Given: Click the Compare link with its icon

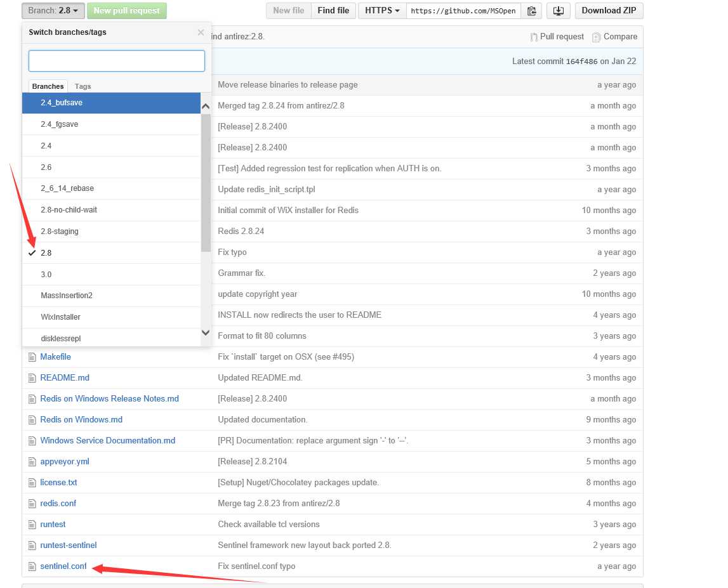Looking at the screenshot, I should click(x=615, y=37).
